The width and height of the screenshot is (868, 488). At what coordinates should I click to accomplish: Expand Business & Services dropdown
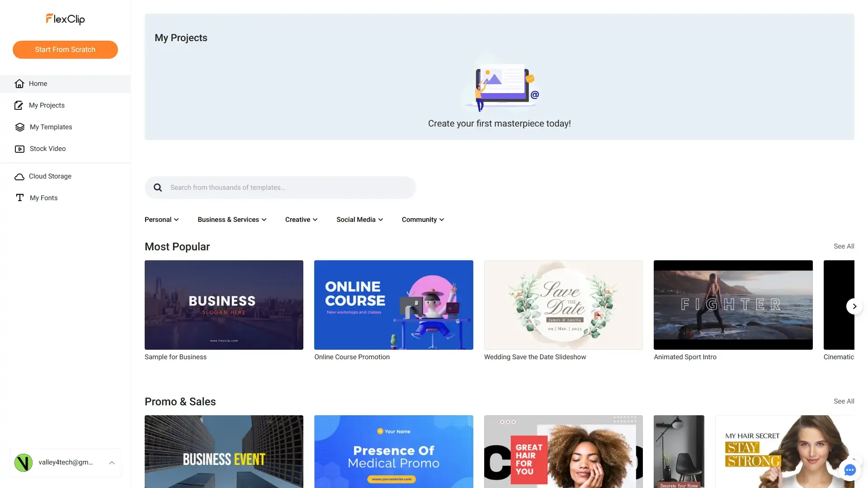click(x=232, y=220)
